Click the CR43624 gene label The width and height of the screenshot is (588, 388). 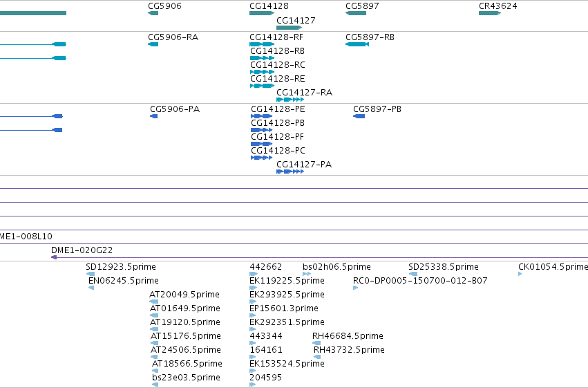click(x=498, y=6)
